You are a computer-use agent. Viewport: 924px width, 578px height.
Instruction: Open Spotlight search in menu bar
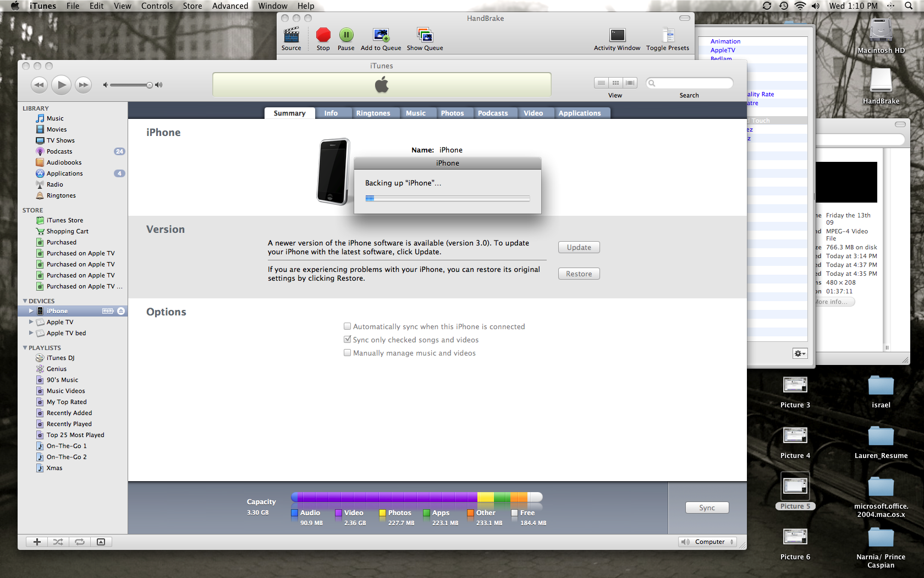pos(909,6)
